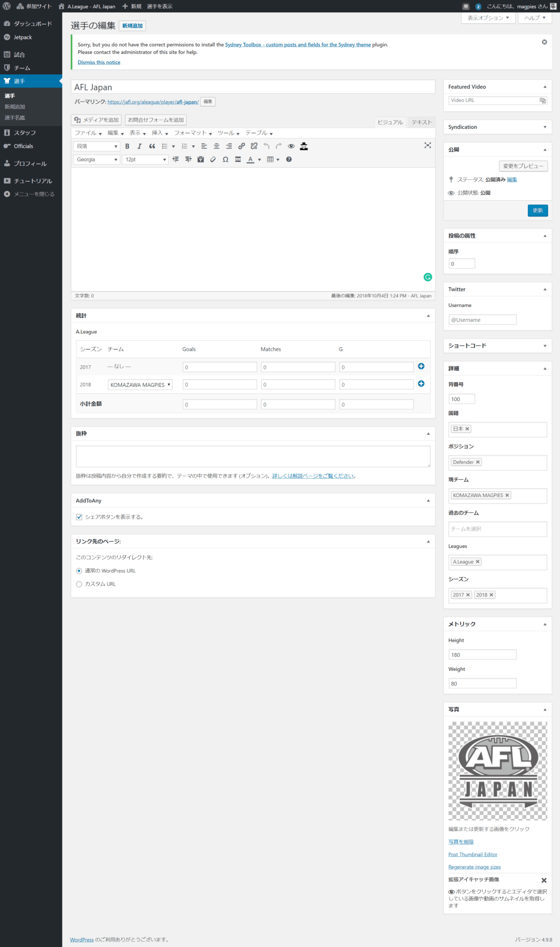Image resolution: width=560 pixels, height=947 pixels.
Task: Open the WordPress logo menu
Action: pyautogui.click(x=7, y=6)
